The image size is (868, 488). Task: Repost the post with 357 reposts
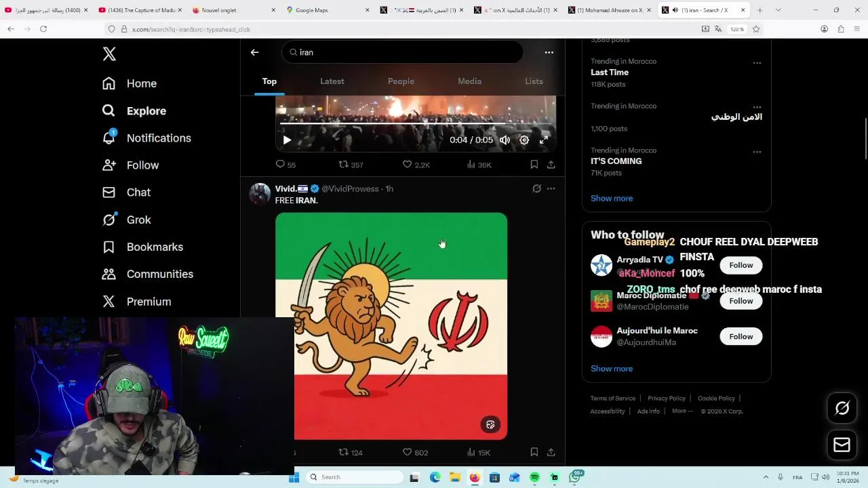coord(351,165)
